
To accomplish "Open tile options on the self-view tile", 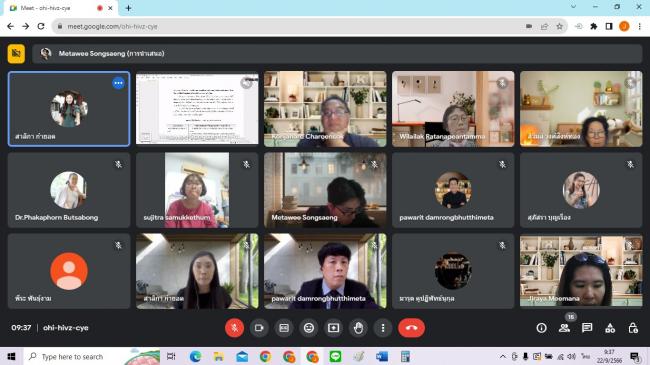I will pos(119,83).
